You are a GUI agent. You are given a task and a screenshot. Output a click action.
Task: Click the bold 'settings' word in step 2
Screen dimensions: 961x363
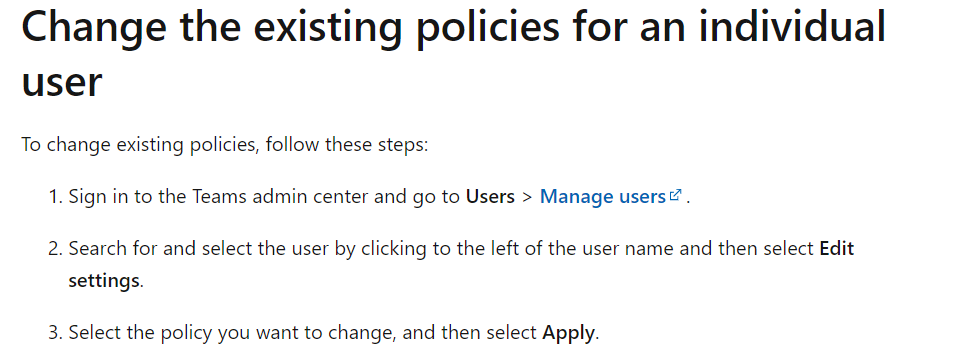pos(104,281)
